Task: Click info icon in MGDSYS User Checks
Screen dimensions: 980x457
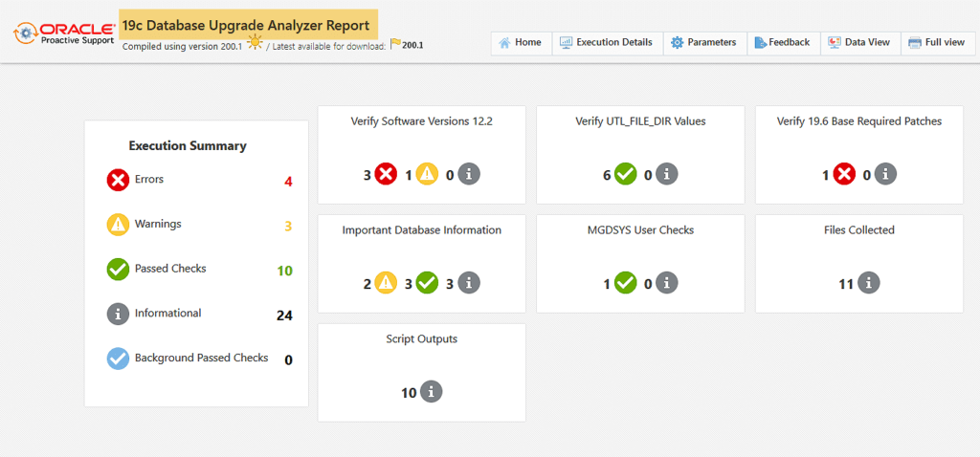Action: pos(667,283)
